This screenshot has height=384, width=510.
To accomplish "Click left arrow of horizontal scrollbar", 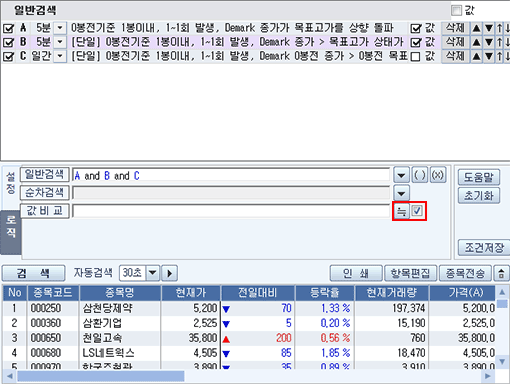I will pos(10,376).
